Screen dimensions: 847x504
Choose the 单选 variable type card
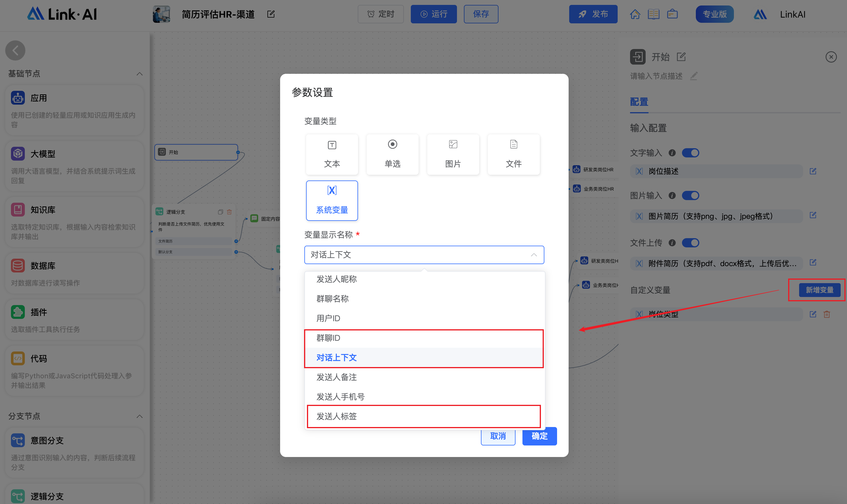coord(392,155)
